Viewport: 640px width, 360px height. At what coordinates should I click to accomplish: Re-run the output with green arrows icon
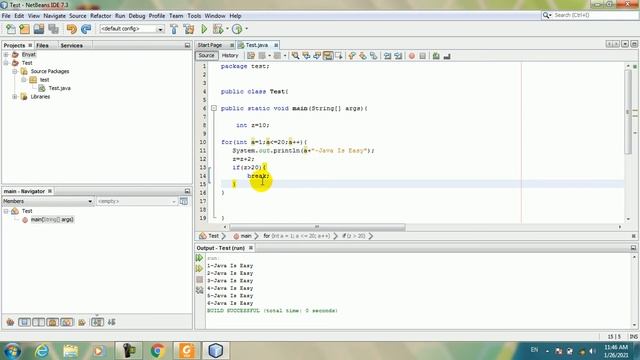tap(200, 258)
